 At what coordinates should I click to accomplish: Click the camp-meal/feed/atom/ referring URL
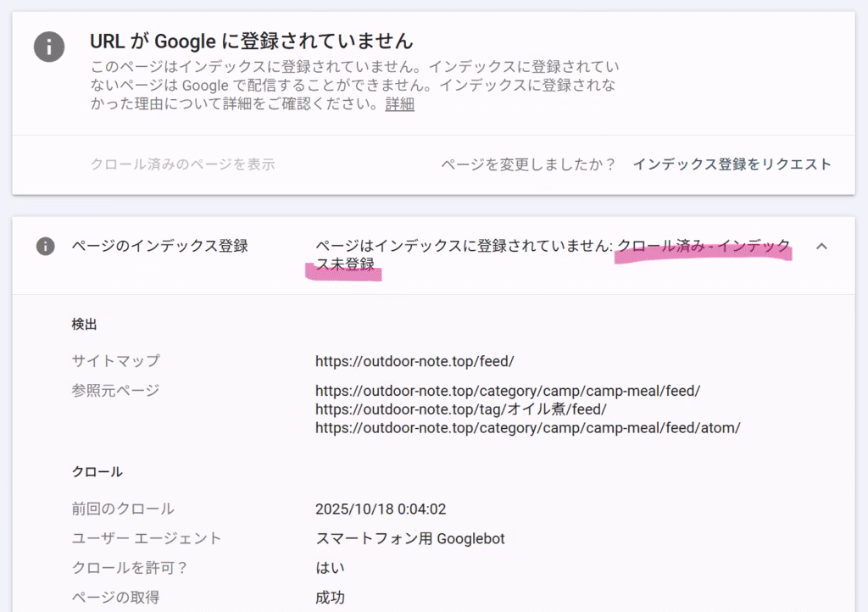point(527,428)
